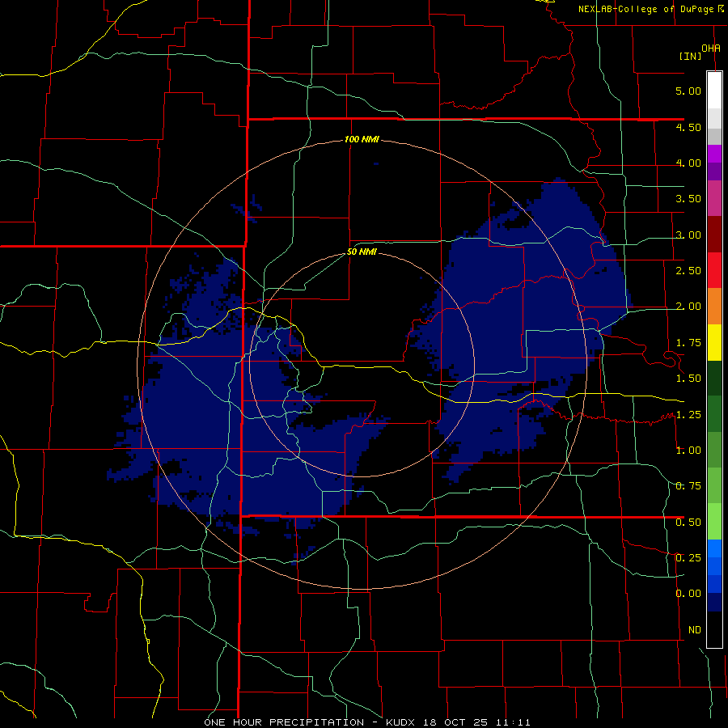Click the 2.00 legend value
This screenshot has height=728, width=728.
click(x=688, y=307)
